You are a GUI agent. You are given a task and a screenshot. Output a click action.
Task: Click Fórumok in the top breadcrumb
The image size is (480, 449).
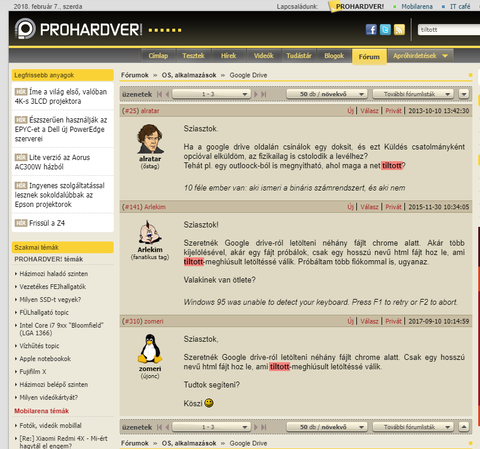point(135,75)
